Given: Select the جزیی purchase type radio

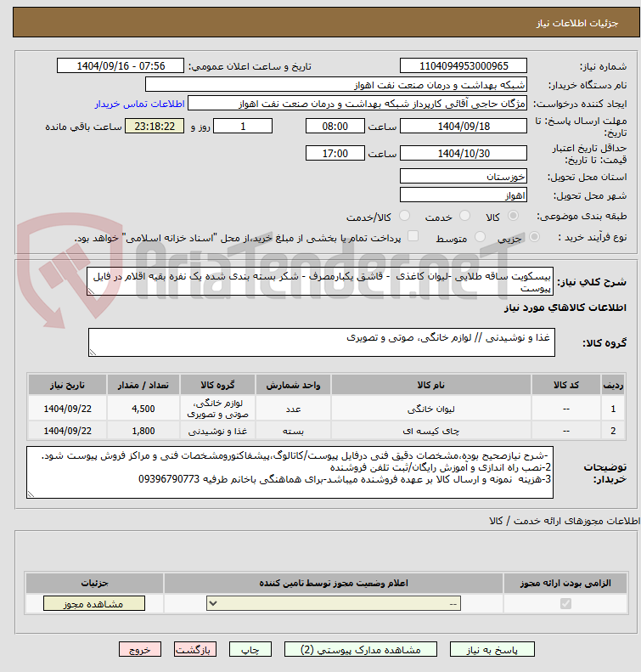Looking at the screenshot, I should point(534,236).
